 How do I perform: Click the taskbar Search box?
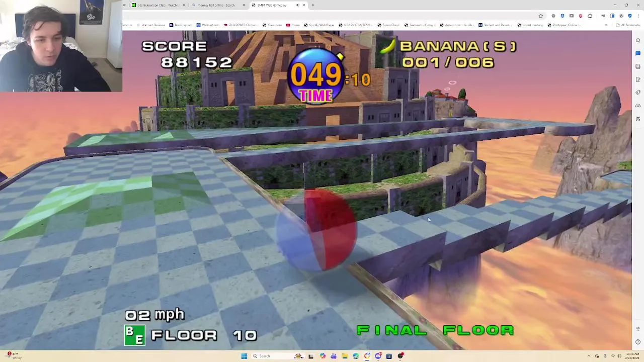click(278, 356)
